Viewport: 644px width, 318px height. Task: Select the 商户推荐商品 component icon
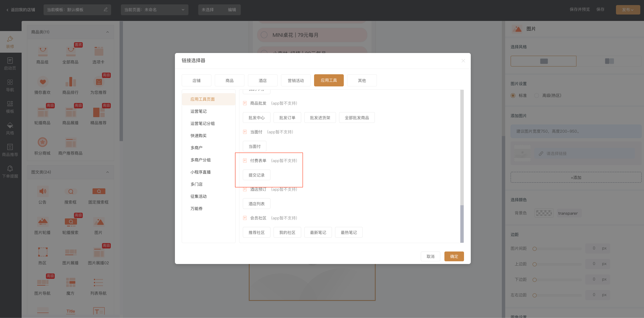click(x=71, y=142)
